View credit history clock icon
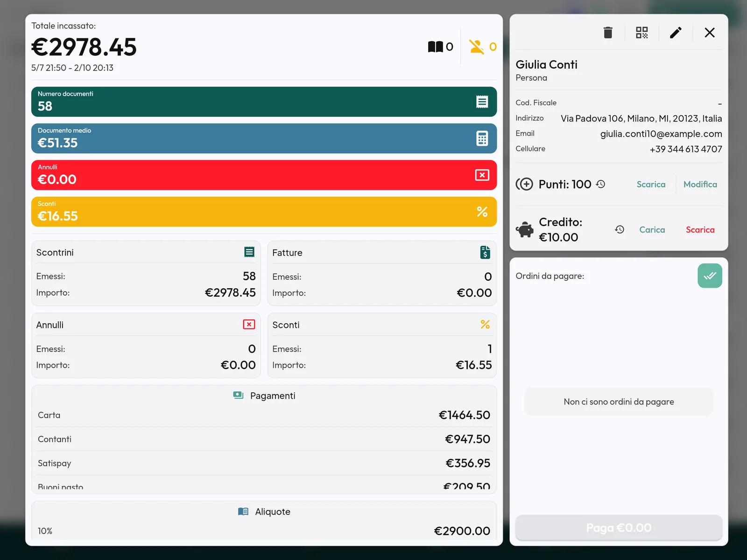This screenshot has width=747, height=560. pyautogui.click(x=620, y=229)
